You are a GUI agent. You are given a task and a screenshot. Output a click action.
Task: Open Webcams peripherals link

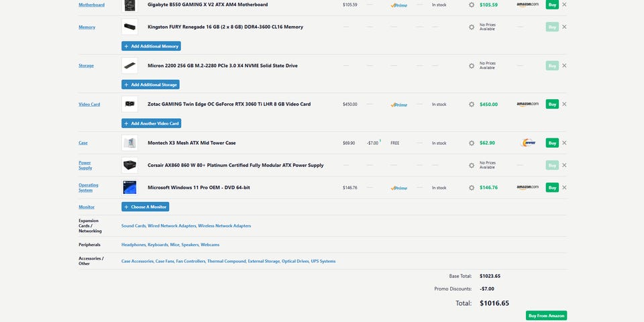tap(210, 245)
